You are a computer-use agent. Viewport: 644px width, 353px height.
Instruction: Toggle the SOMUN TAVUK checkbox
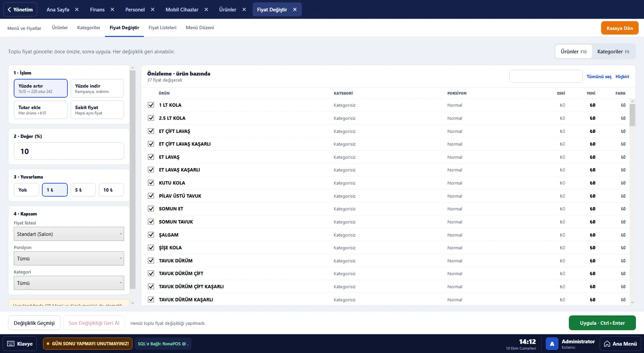[x=151, y=222]
